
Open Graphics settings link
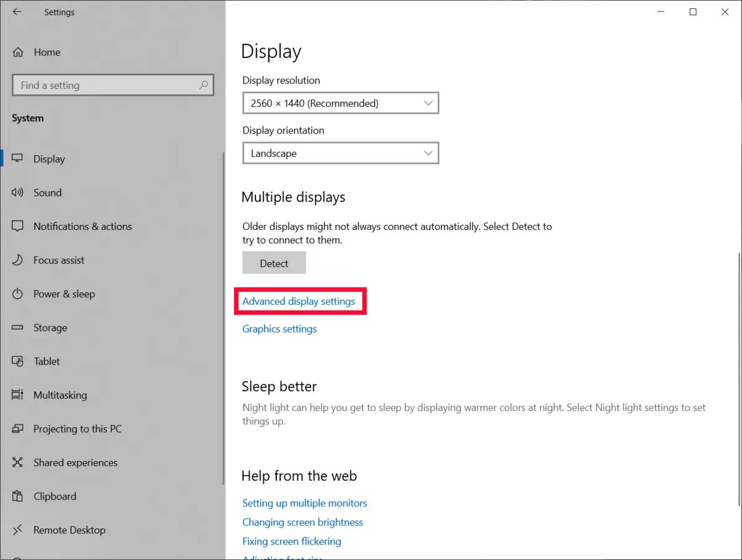click(279, 329)
